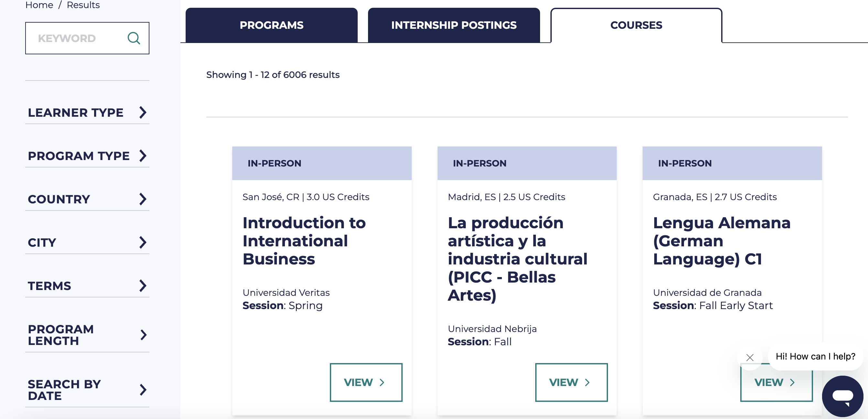
Task: Navigate to Home via breadcrumb
Action: pyautogui.click(x=39, y=5)
